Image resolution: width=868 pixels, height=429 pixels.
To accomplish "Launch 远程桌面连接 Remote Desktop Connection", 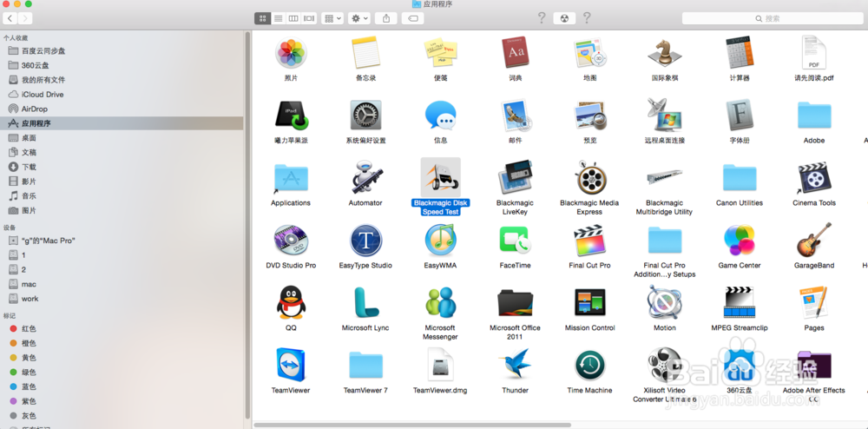I will pyautogui.click(x=664, y=115).
